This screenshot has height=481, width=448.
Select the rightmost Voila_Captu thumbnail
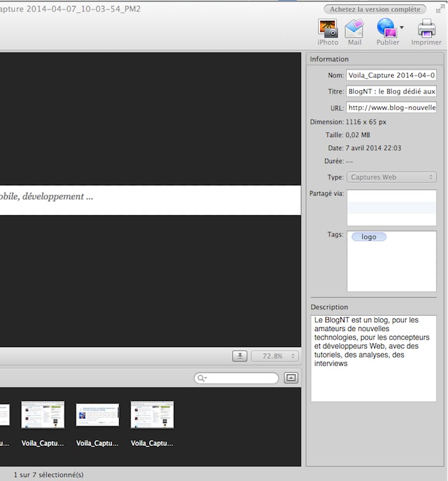(152, 415)
